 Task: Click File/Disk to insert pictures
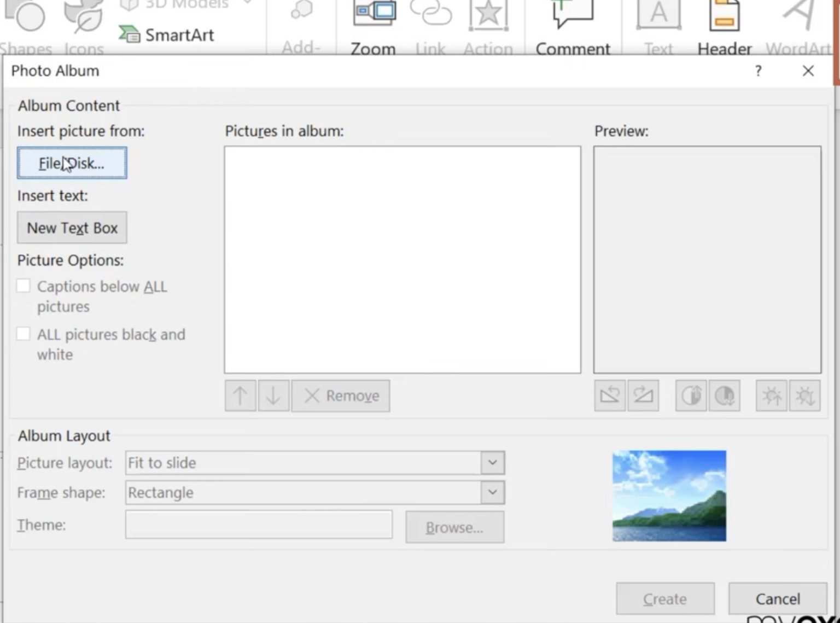click(x=72, y=163)
